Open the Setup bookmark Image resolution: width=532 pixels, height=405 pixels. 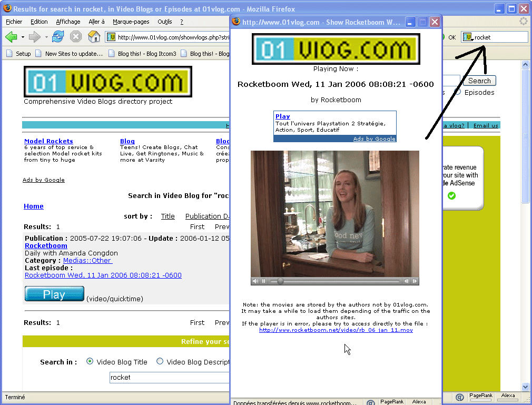coord(18,54)
